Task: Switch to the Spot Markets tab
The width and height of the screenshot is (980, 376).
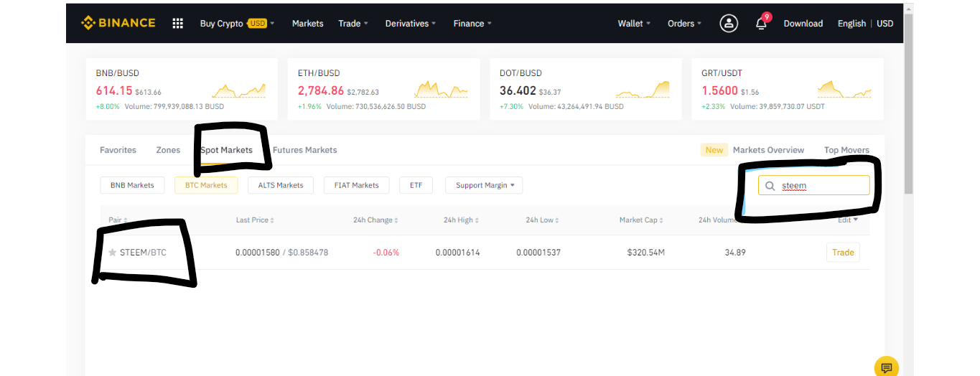Action: 227,150
